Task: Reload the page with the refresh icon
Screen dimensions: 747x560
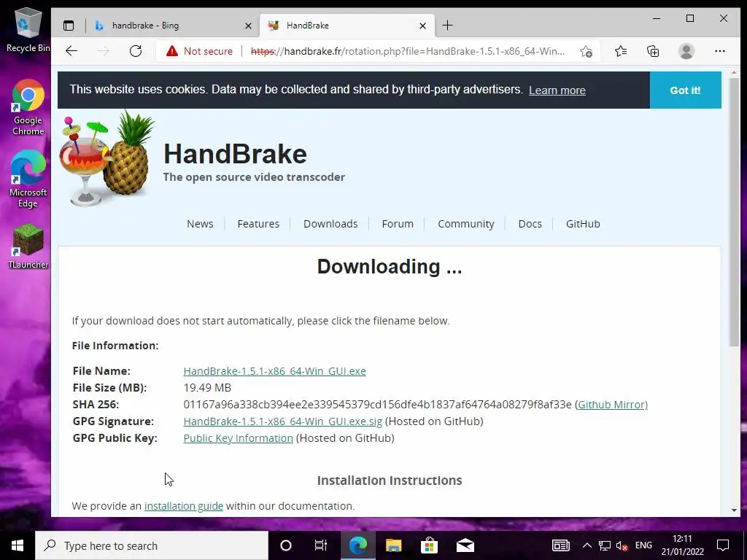Action: coord(136,51)
